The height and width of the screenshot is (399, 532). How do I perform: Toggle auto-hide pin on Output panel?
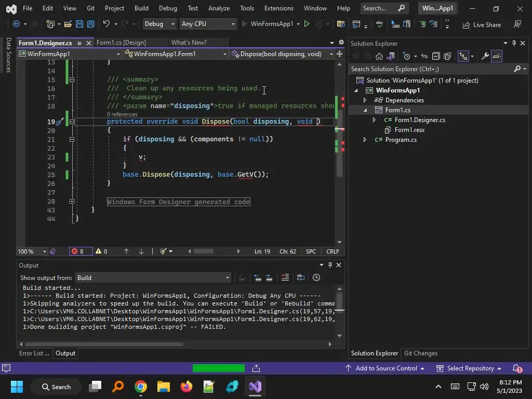click(x=330, y=265)
